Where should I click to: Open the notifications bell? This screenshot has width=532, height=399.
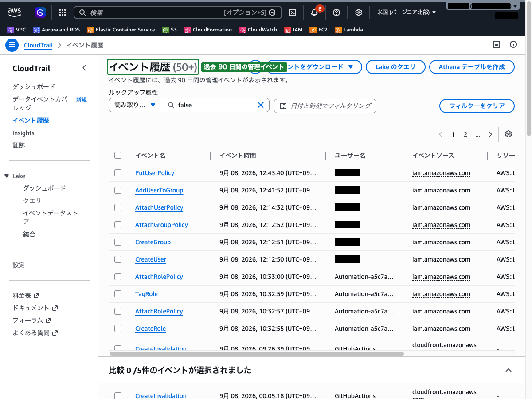[x=314, y=12]
